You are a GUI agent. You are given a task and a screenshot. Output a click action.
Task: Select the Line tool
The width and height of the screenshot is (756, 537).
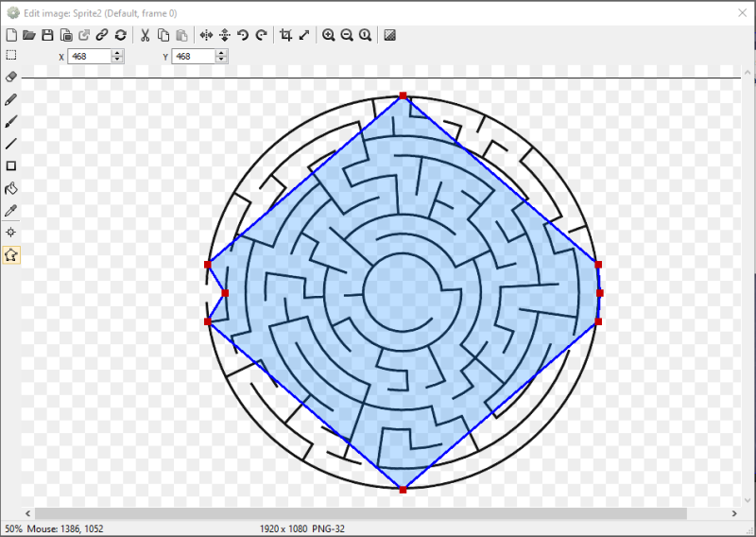(11, 144)
